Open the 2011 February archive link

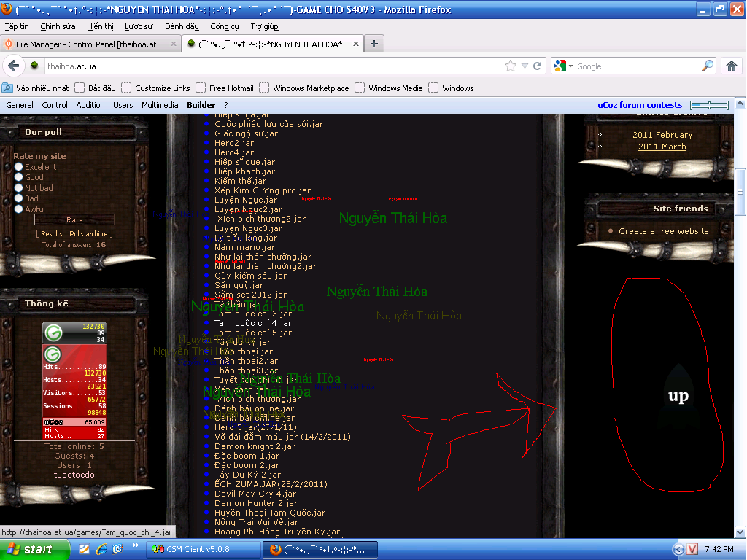(662, 135)
